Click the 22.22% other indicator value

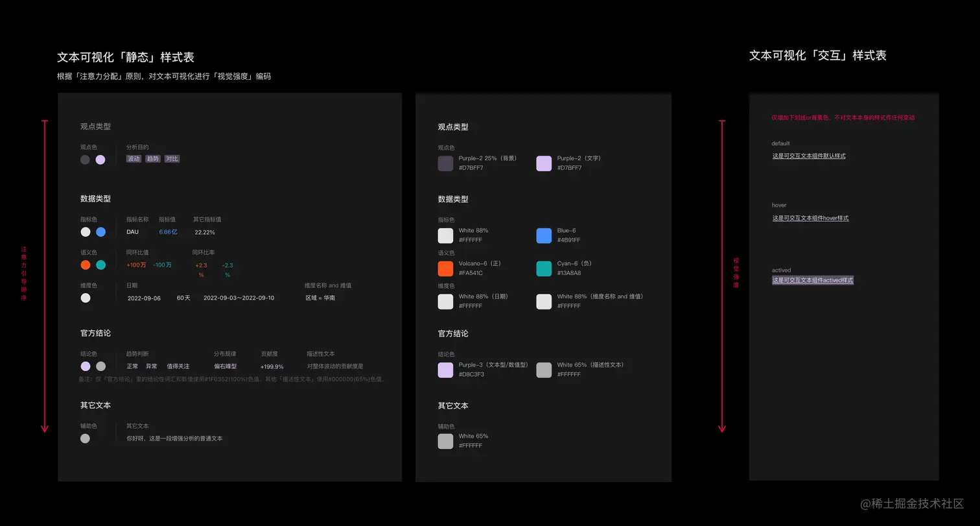point(205,232)
